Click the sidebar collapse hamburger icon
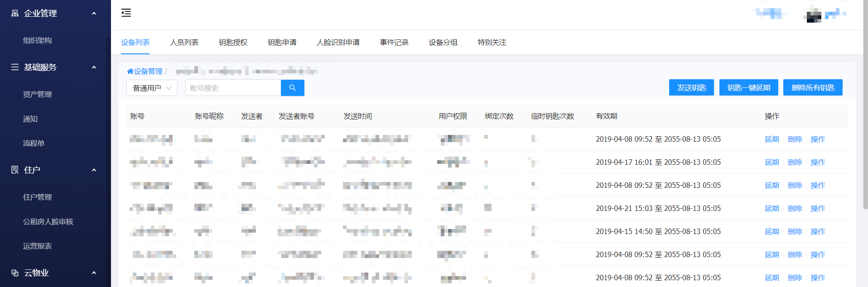This screenshot has width=868, height=287. pyautogui.click(x=126, y=13)
